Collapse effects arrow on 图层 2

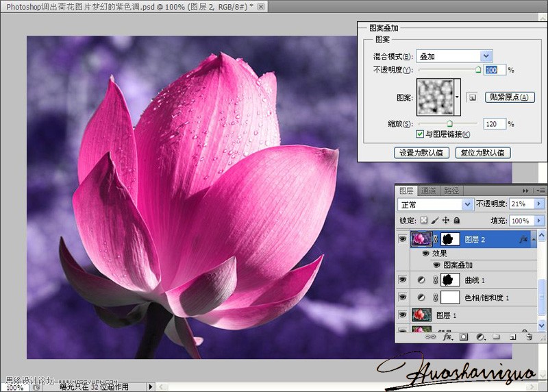[x=534, y=239]
